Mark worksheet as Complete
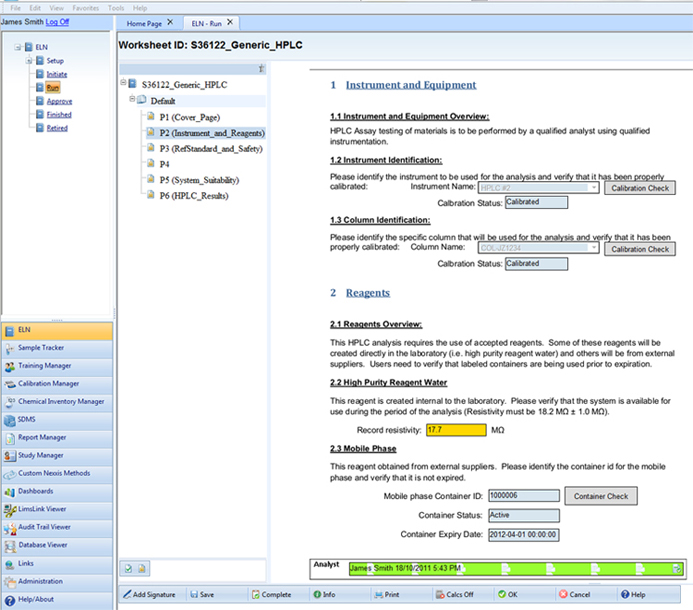This screenshot has height=610, width=693. point(271,595)
